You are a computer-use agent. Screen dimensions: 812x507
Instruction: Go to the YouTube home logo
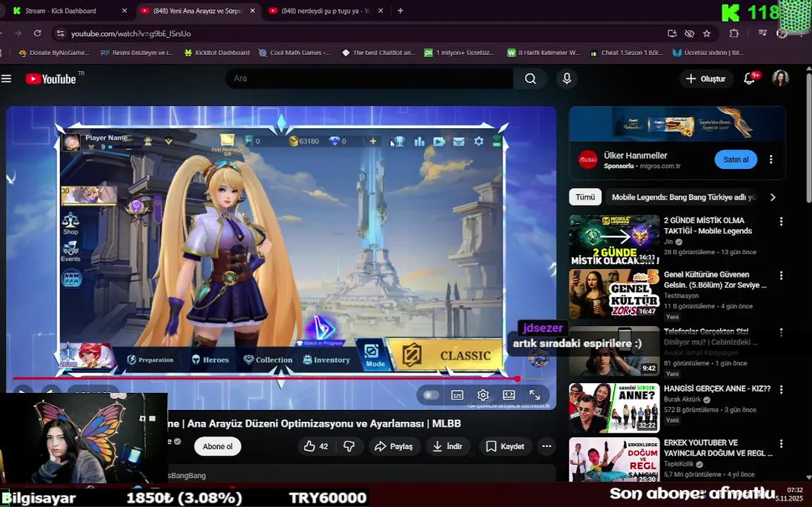51,79
